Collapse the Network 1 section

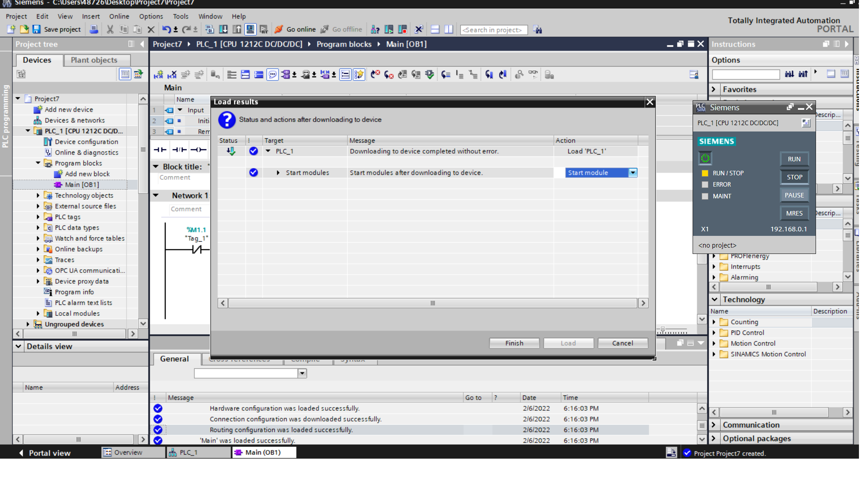click(156, 196)
